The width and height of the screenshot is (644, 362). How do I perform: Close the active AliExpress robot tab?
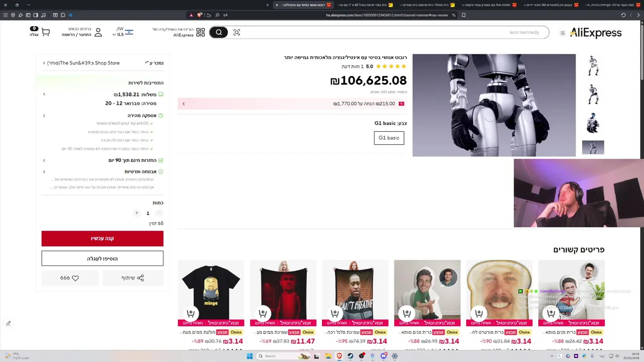point(277,5)
